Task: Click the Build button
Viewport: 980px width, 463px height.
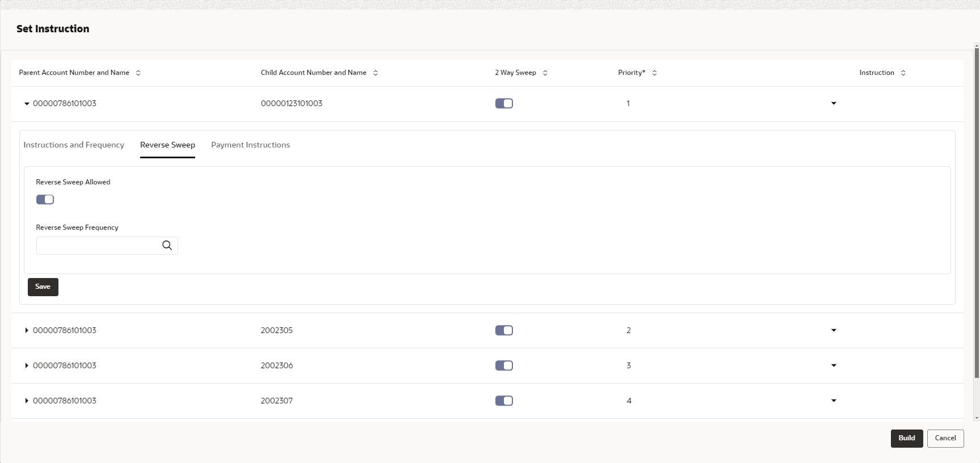Action: pyautogui.click(x=906, y=438)
